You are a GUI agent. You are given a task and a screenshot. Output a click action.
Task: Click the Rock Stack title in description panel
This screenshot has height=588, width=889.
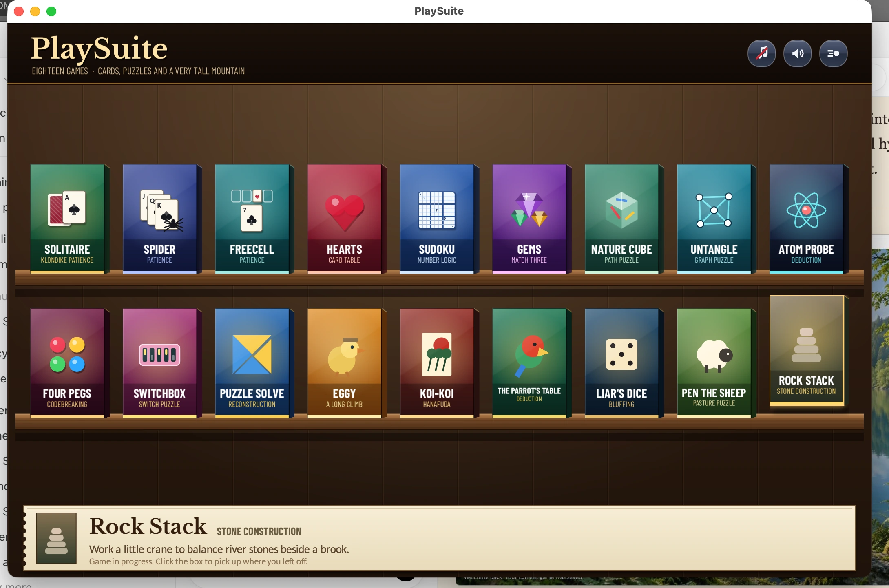[x=148, y=526]
